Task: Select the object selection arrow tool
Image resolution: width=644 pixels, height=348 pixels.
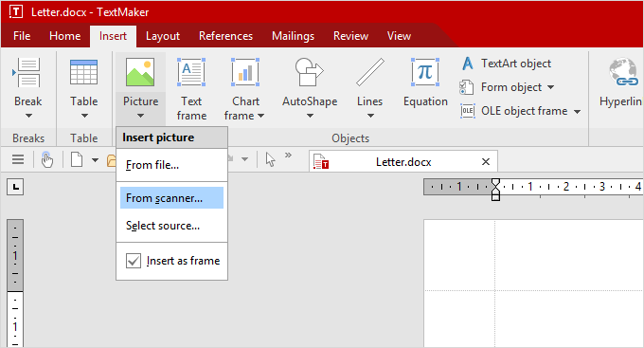Action: click(x=270, y=159)
